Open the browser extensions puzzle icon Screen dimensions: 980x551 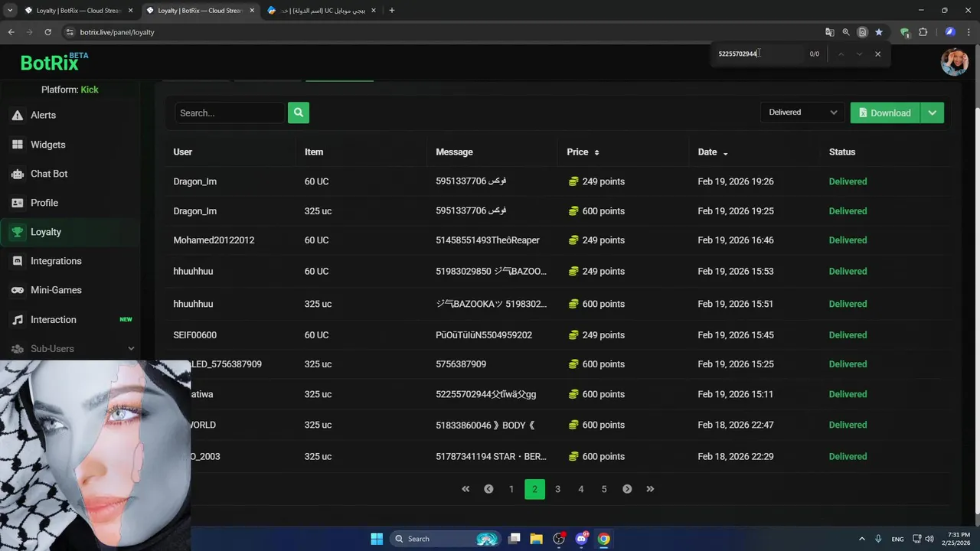[x=923, y=32]
